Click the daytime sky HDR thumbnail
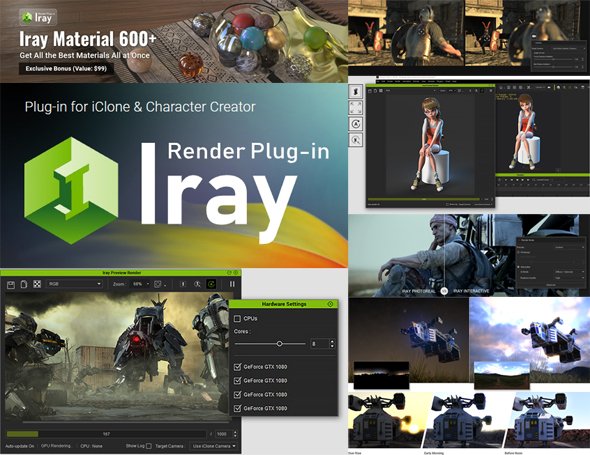The width and height of the screenshot is (590, 455). 502,375
